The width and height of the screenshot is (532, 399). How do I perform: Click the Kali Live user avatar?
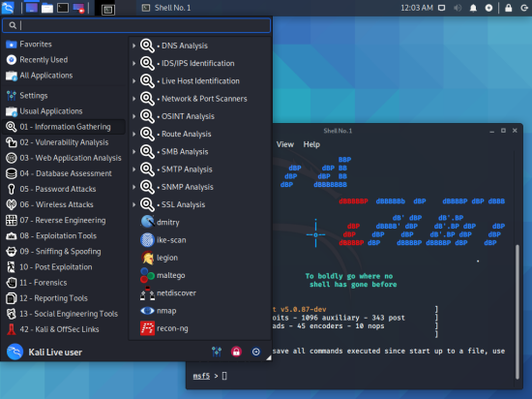[15, 352]
